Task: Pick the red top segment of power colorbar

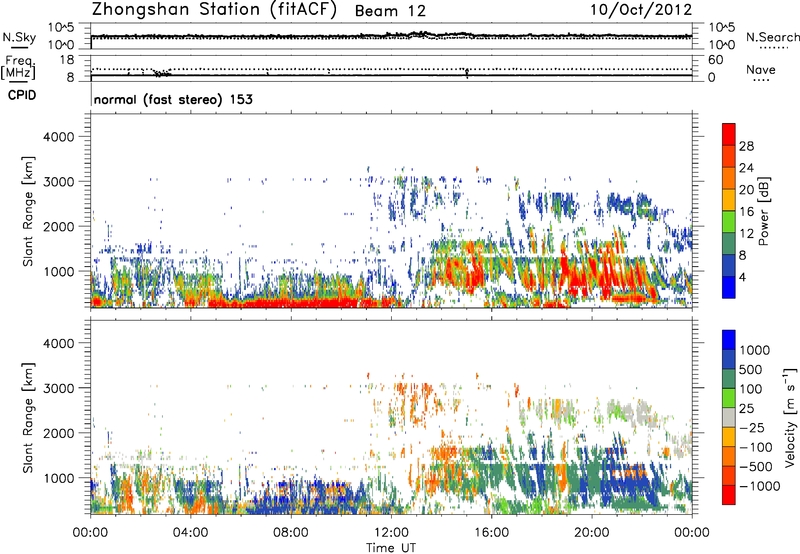Action: click(729, 134)
